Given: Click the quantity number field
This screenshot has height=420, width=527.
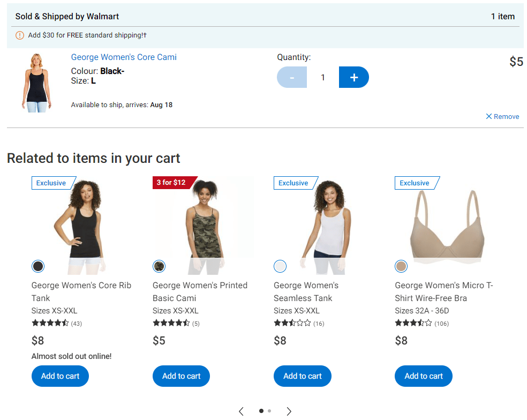Looking at the screenshot, I should [x=323, y=77].
